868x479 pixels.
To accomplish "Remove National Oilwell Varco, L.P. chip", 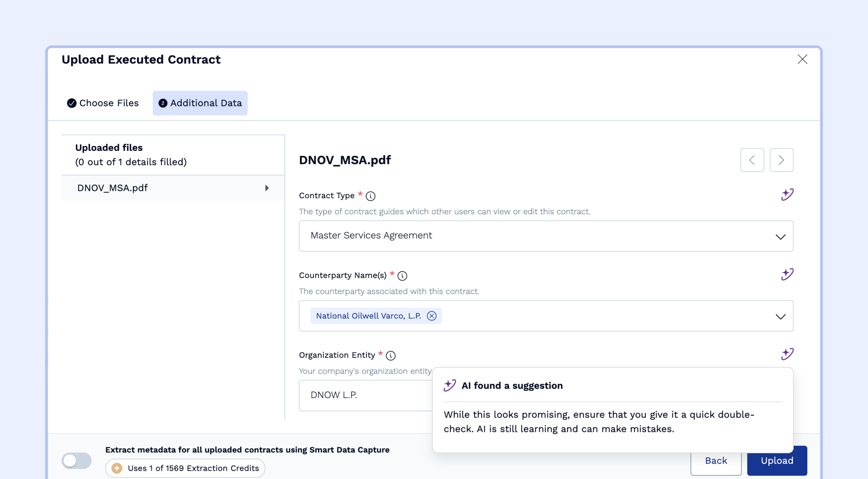I will 431,316.
